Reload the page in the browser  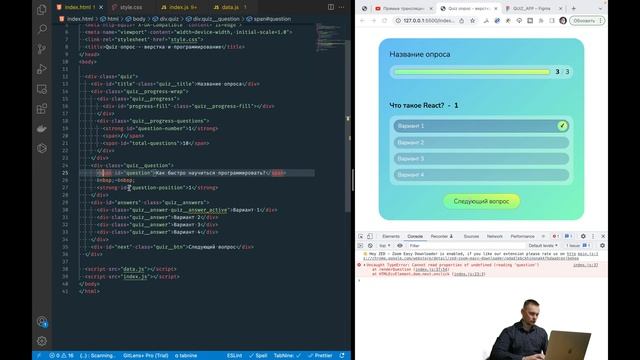384,20
